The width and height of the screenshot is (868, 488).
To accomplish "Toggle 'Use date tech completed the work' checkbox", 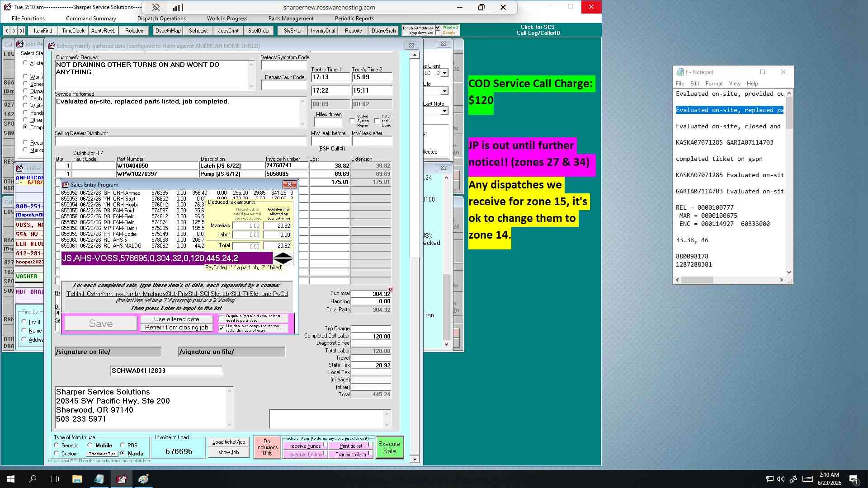I will 222,328.
